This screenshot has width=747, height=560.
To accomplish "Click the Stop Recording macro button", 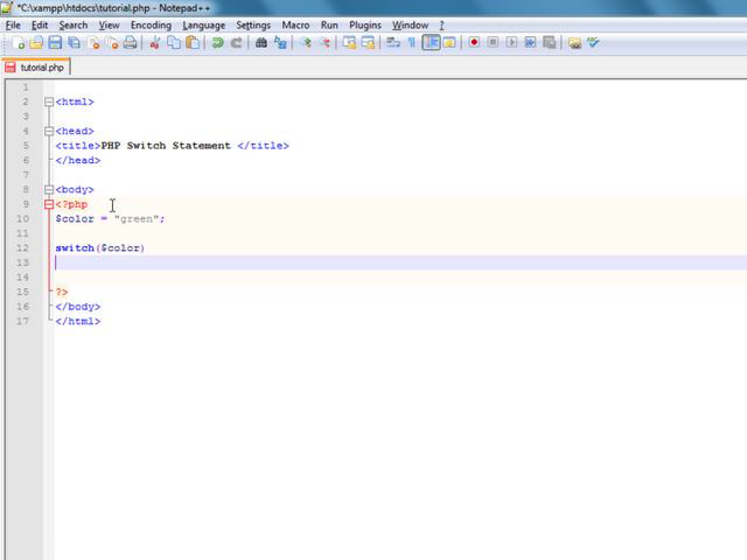I will click(493, 43).
